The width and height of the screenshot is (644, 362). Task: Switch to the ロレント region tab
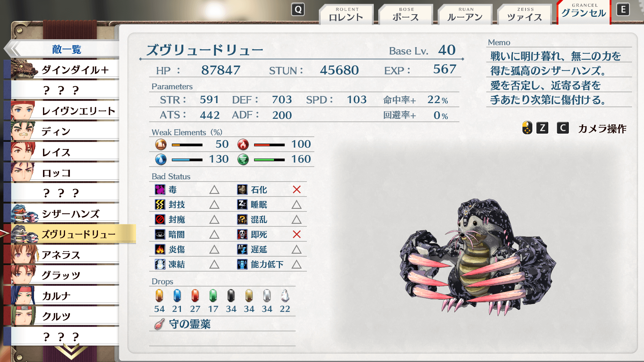346,15
